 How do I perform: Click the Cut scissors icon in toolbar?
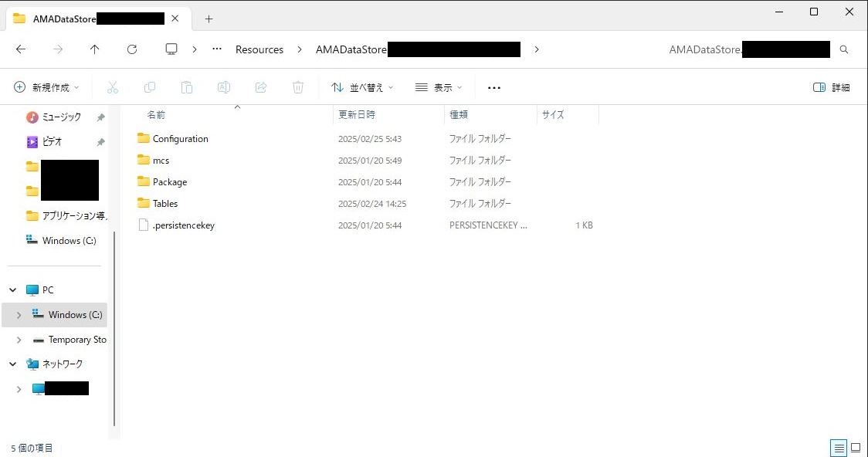coord(113,87)
